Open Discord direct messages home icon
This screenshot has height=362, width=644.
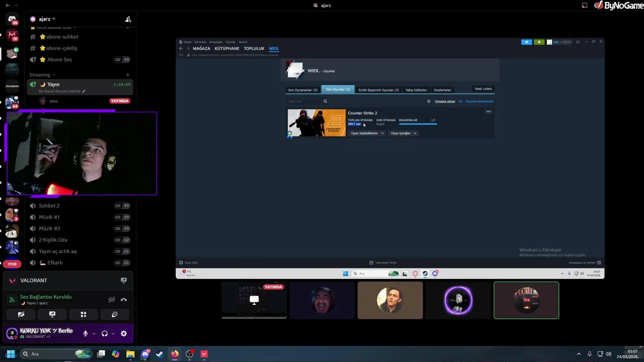coord(12,19)
